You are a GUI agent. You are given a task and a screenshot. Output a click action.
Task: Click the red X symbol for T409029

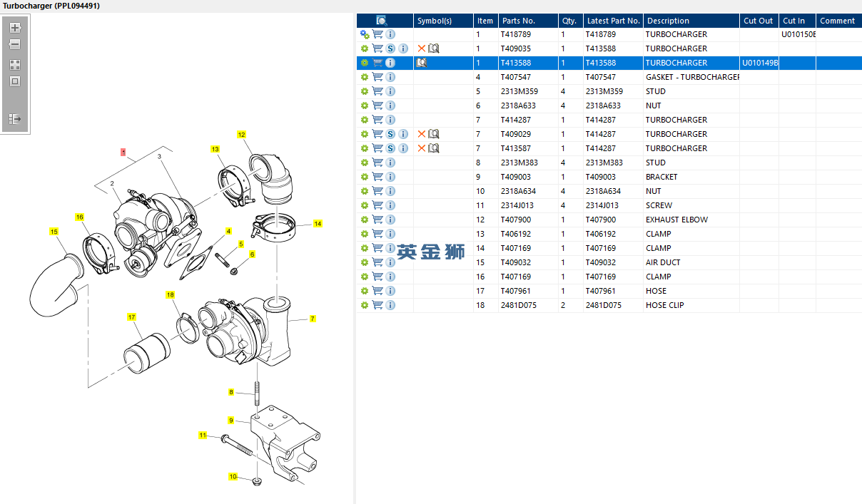(422, 134)
